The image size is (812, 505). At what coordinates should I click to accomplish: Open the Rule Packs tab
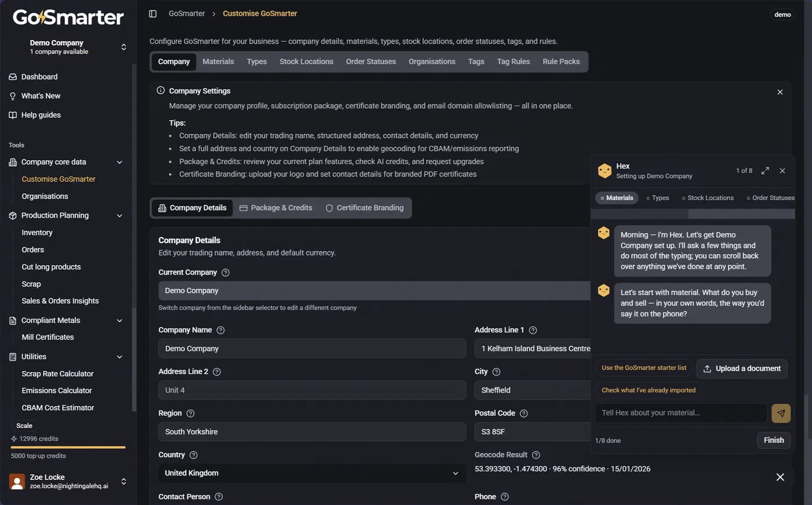coord(561,62)
